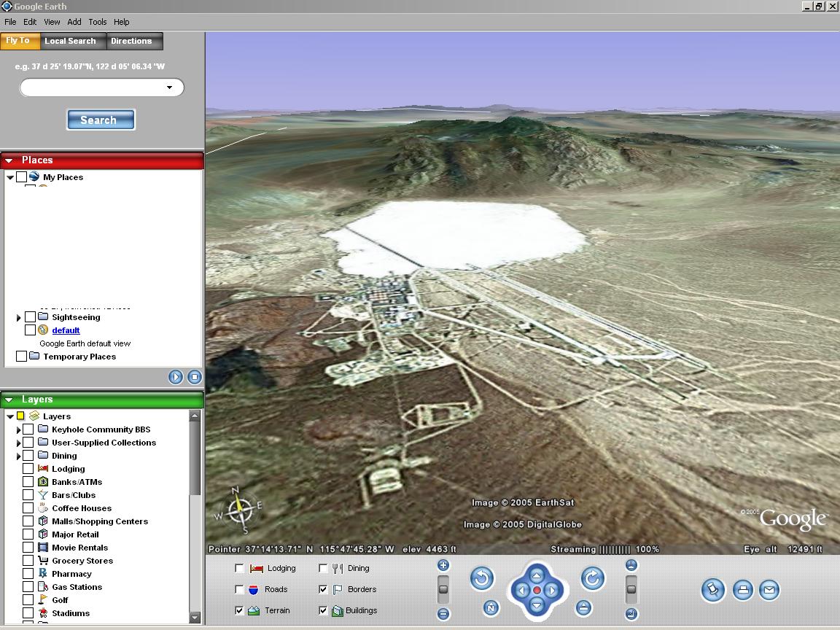Disable the Terrain checkbox
Screen dimensions: 840x630
[239, 610]
